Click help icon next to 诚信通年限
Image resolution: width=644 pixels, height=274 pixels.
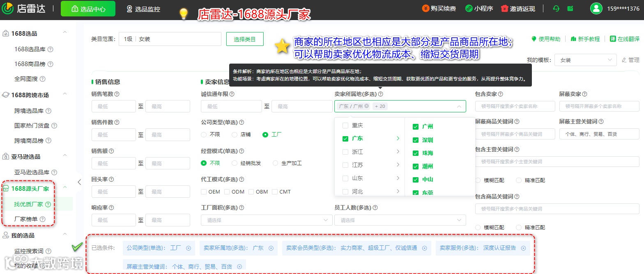pyautogui.click(x=232, y=94)
